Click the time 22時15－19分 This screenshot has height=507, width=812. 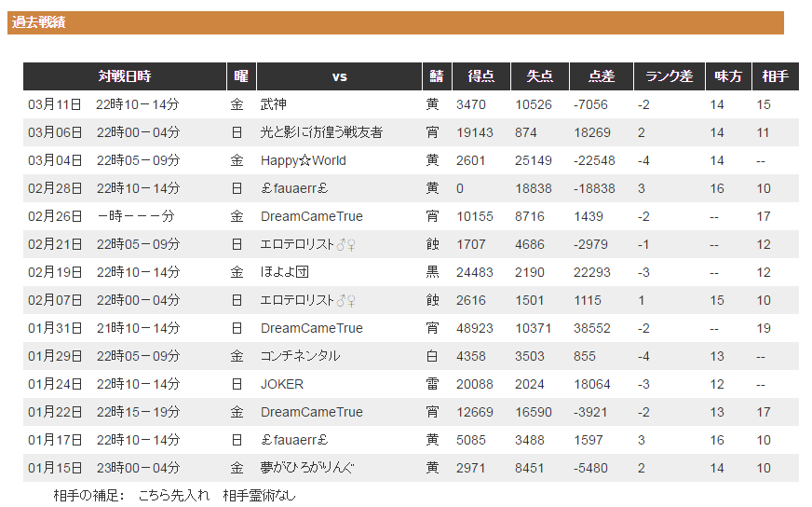pyautogui.click(x=138, y=412)
